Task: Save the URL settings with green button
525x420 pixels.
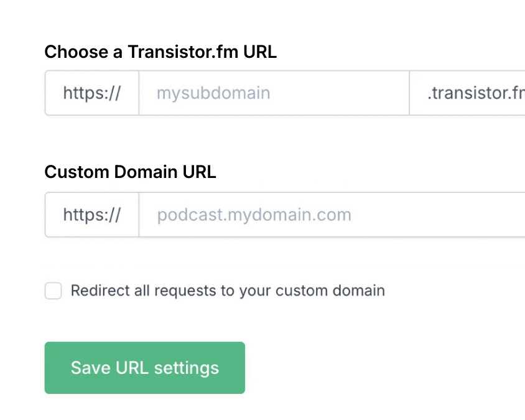Action: click(144, 368)
